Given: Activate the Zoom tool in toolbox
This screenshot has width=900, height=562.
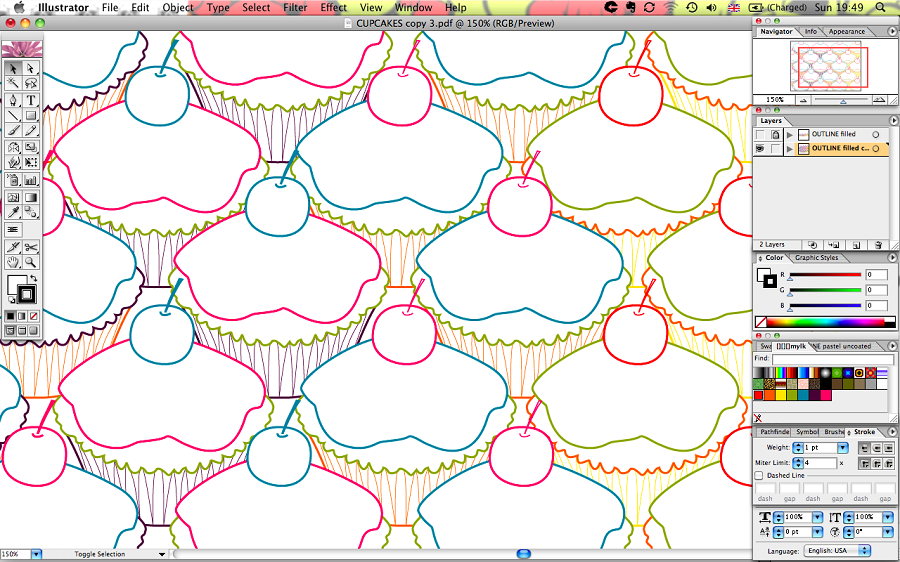Looking at the screenshot, I should click(x=31, y=262).
